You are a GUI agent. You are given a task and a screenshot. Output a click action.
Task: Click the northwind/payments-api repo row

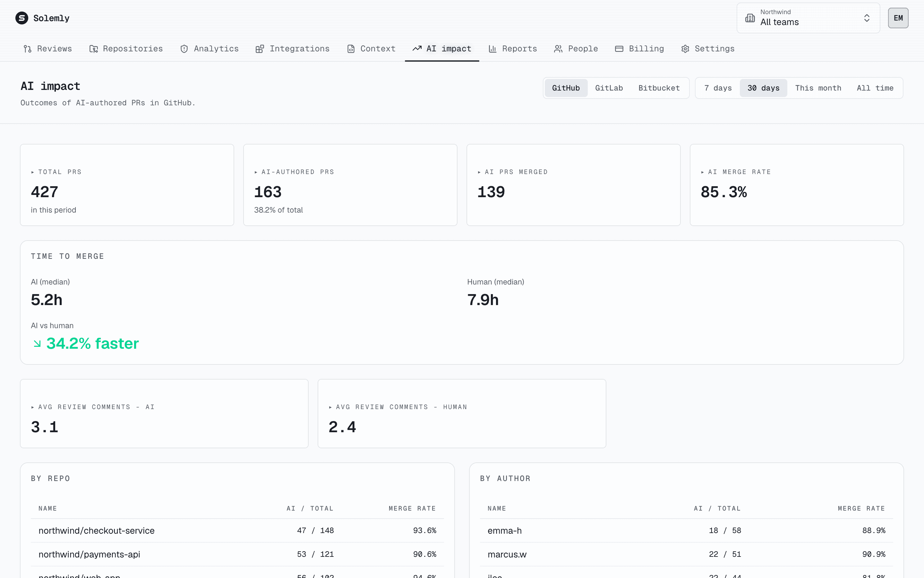click(237, 554)
